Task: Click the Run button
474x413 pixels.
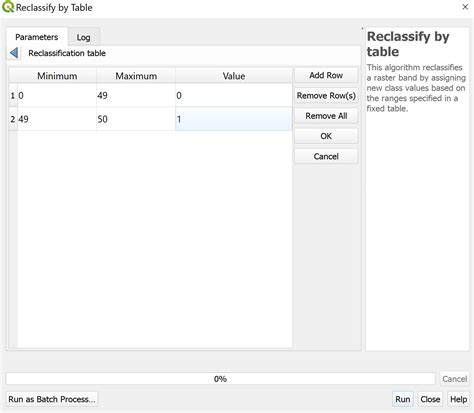Action: tap(402, 399)
